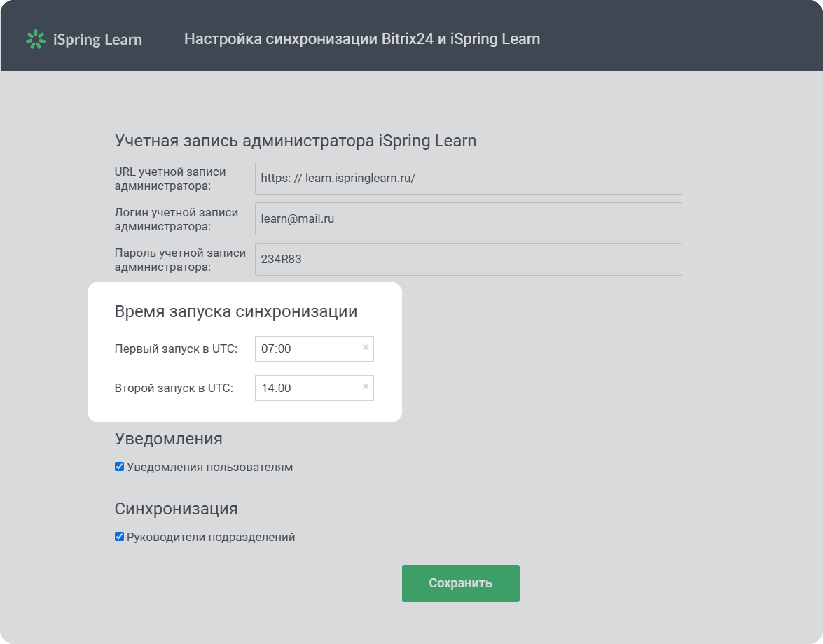Focus the admin account URL field
The image size is (823, 644).
click(468, 178)
